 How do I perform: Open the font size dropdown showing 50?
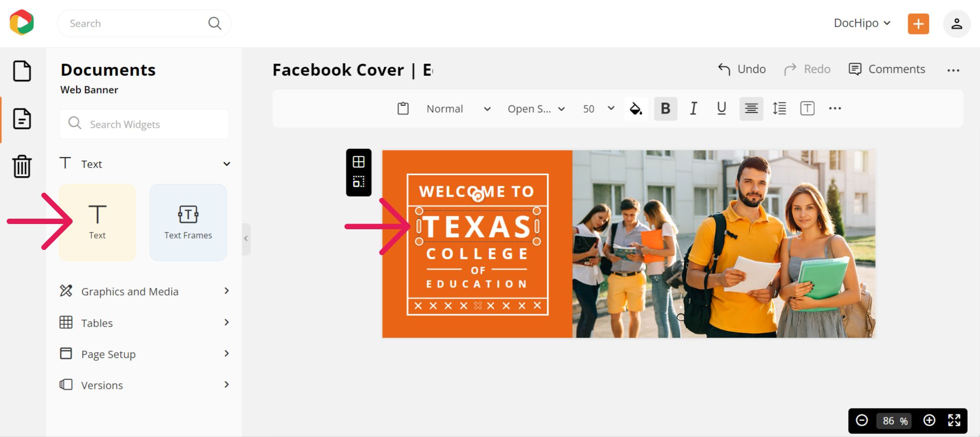tap(597, 109)
